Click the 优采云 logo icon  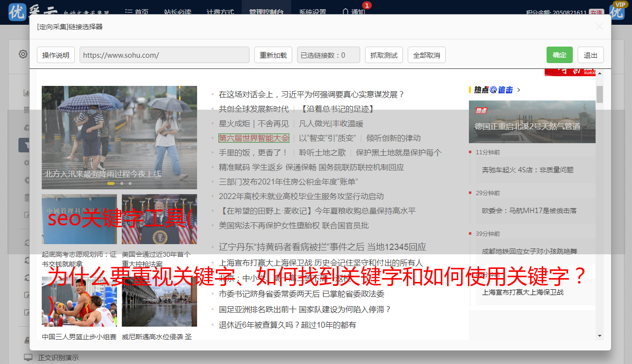[x=17, y=12]
